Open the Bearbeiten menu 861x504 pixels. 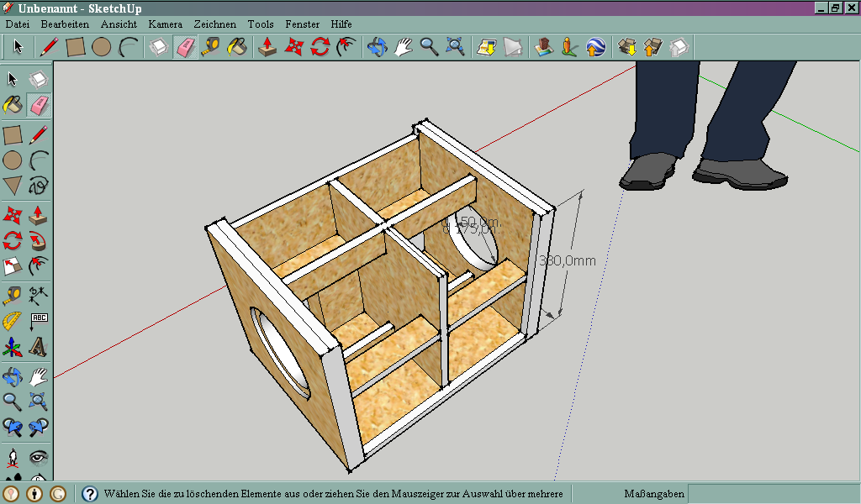tap(65, 24)
